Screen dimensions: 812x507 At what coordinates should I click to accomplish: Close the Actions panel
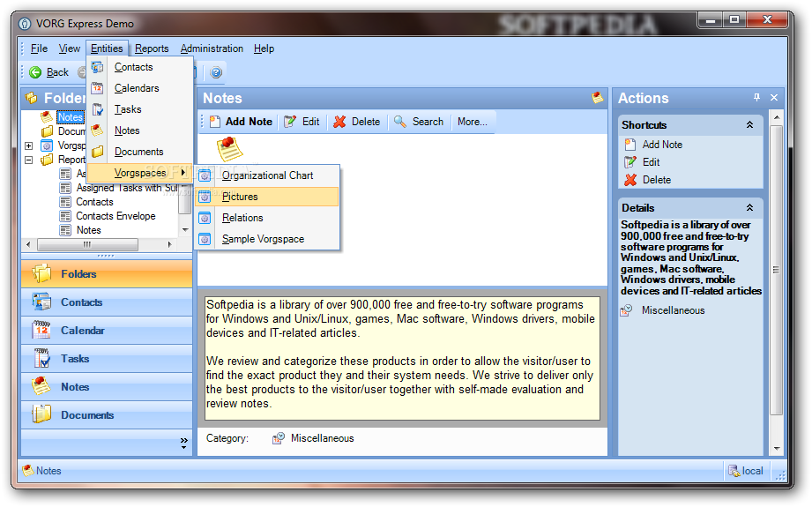[x=774, y=97]
